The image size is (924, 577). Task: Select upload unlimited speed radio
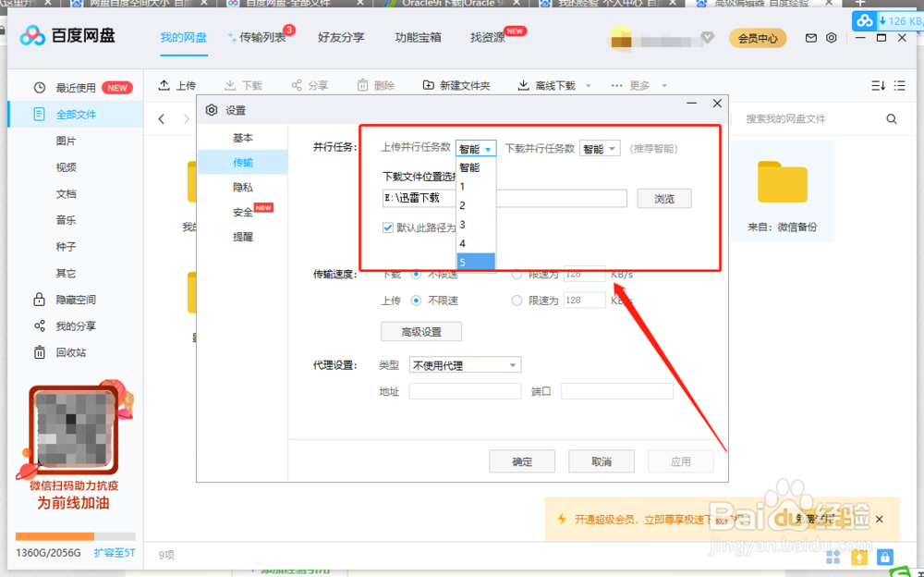pos(416,301)
